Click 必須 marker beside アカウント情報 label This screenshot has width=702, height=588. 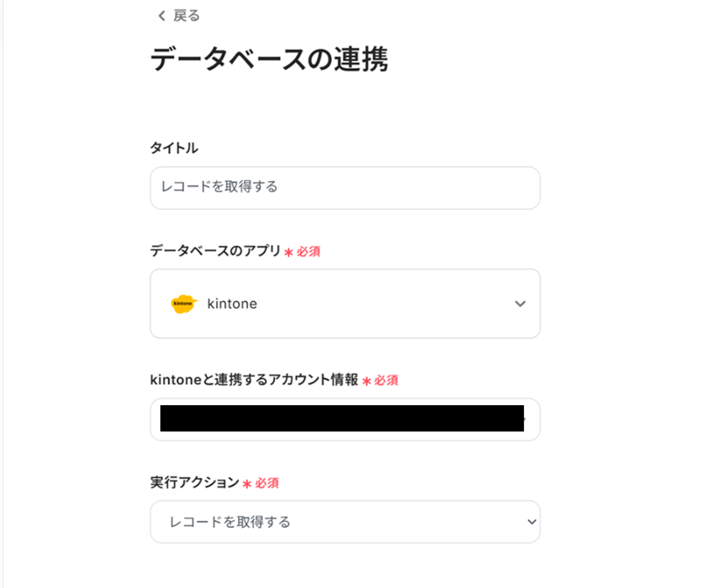(x=386, y=380)
